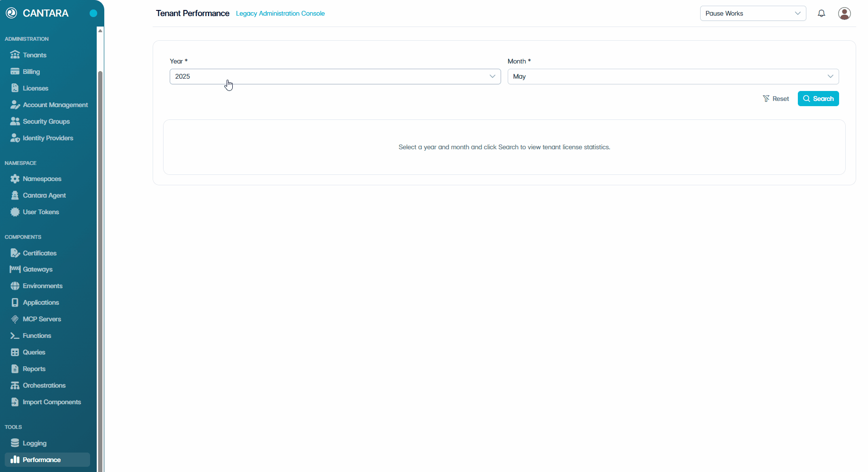
Task: Click the Billing card icon
Action: tap(15, 72)
